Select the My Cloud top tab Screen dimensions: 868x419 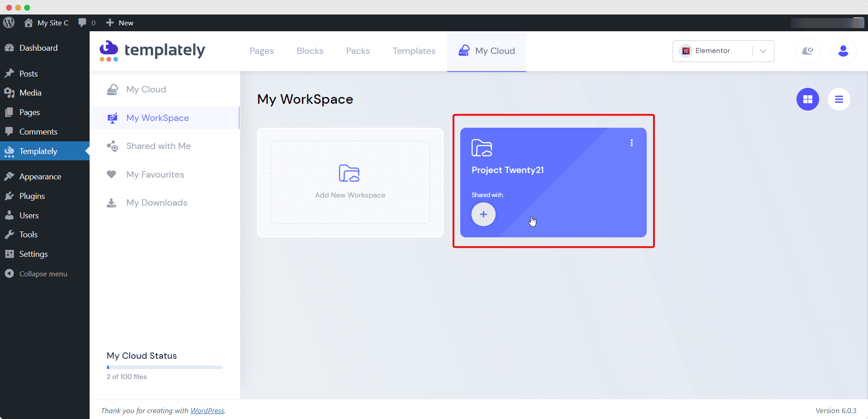point(486,51)
